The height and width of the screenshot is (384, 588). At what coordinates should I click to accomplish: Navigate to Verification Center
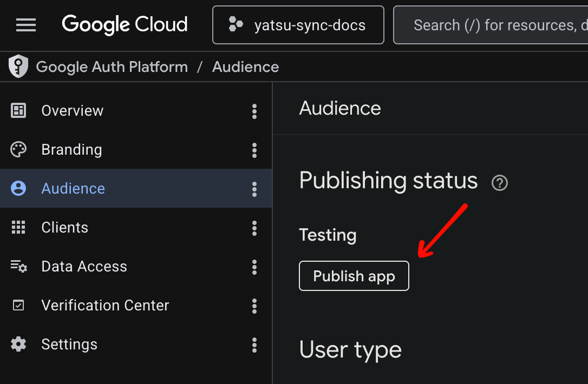(106, 306)
